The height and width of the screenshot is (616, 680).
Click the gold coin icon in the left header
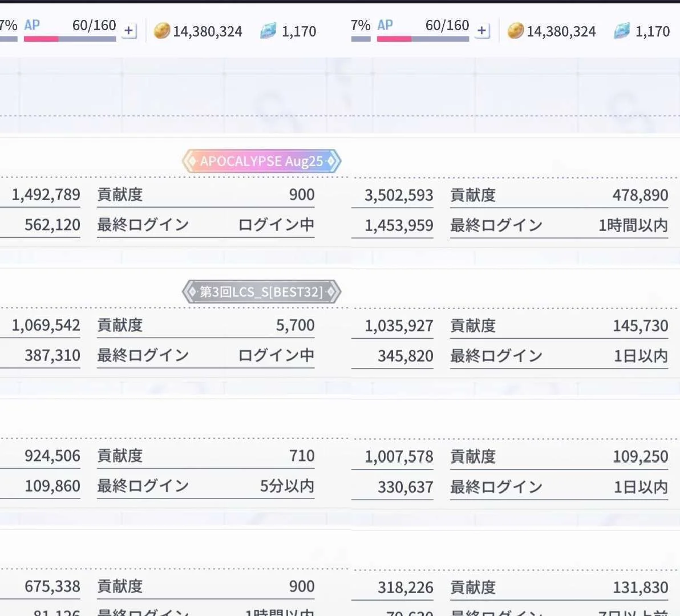(162, 31)
